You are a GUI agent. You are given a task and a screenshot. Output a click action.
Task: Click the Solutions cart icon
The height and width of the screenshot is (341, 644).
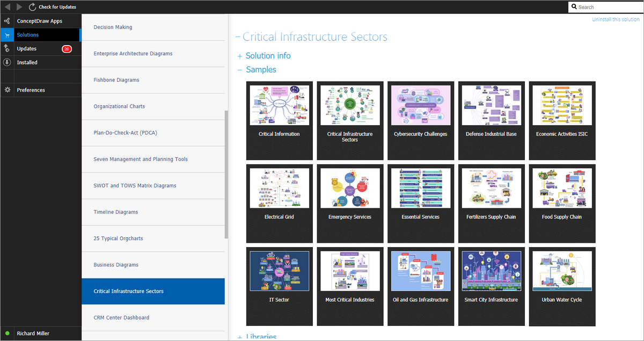7,35
